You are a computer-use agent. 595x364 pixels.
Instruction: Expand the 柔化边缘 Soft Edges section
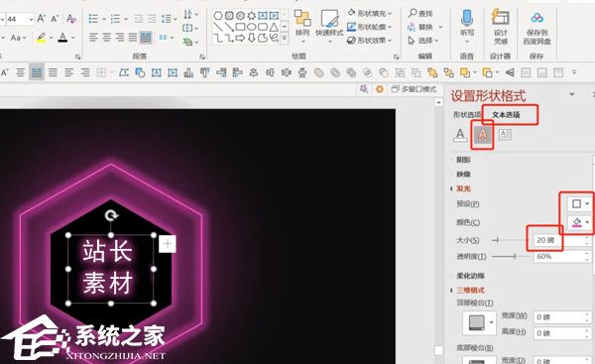pos(470,276)
